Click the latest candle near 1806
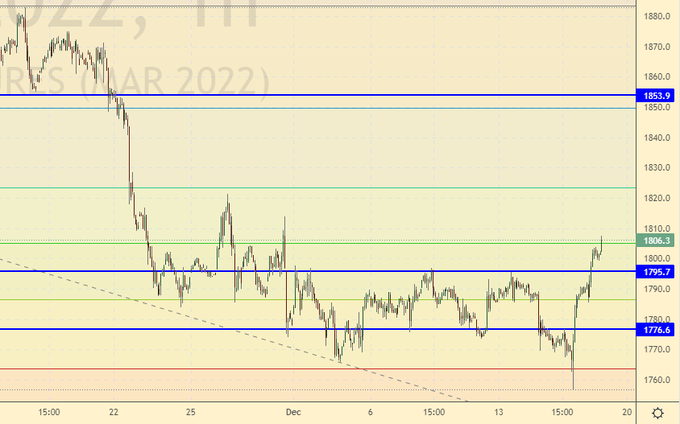Image resolution: width=680 pixels, height=424 pixels. point(600,245)
